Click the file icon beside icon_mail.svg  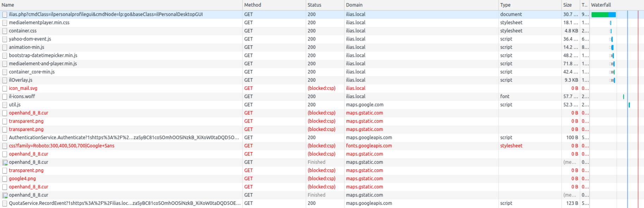pos(5,88)
